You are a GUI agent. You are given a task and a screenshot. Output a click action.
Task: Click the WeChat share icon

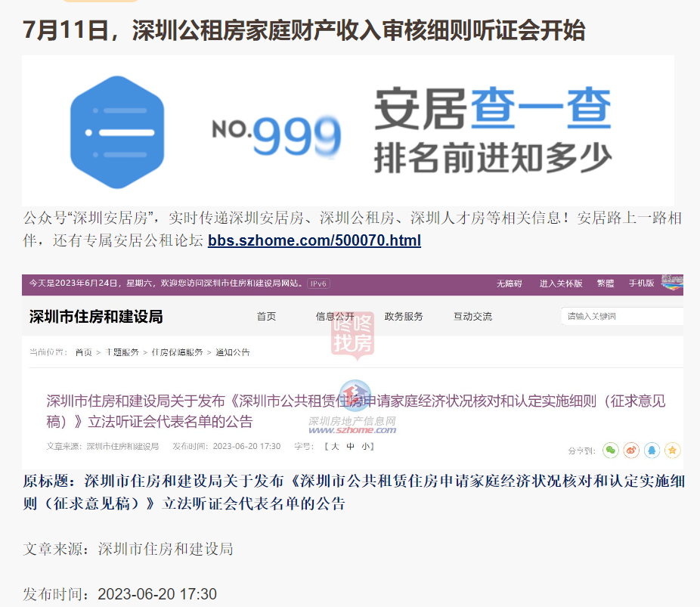click(x=610, y=450)
